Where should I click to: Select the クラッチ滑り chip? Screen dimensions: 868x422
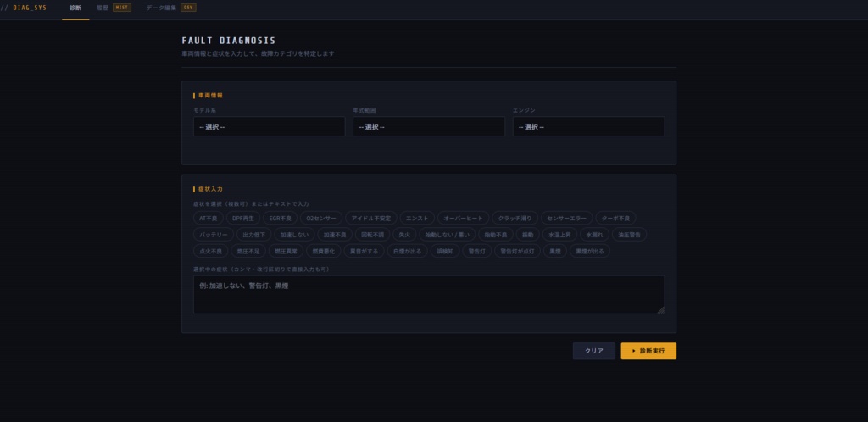(x=515, y=219)
